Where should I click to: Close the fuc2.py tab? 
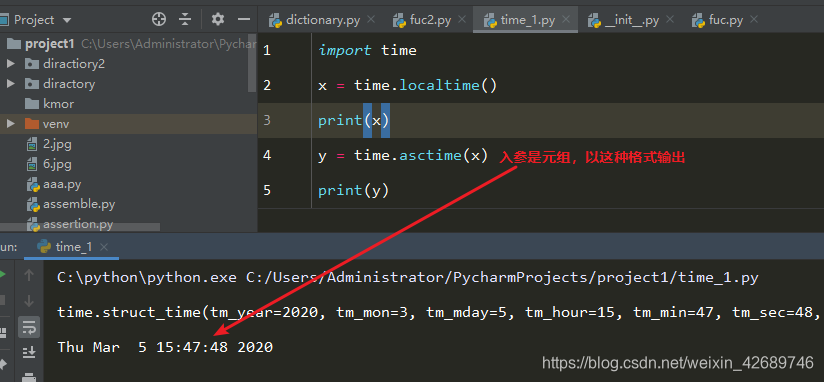462,19
